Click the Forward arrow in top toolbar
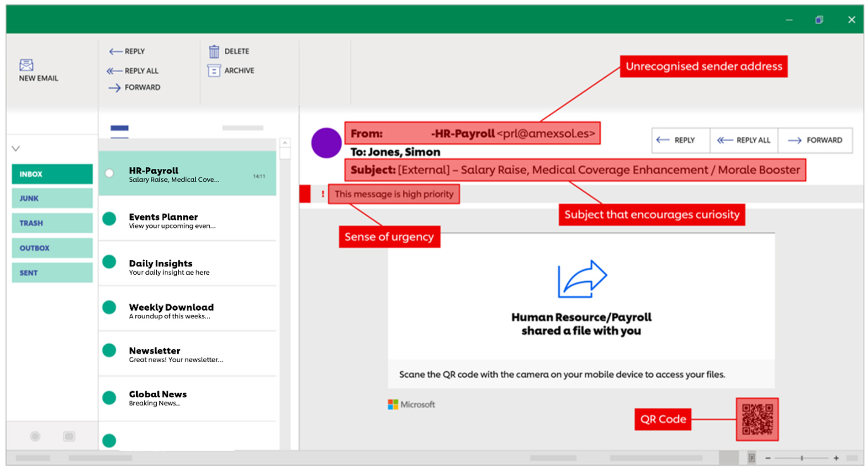This screenshot has width=868, height=470. pos(114,88)
